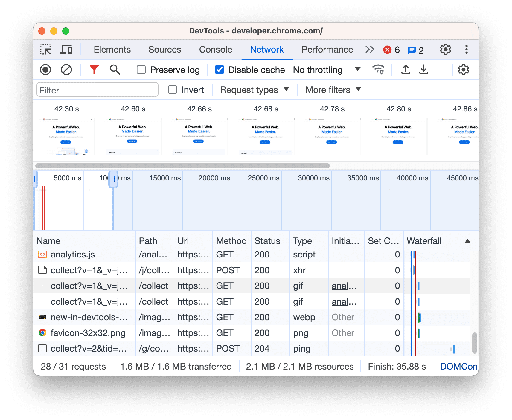This screenshot has width=512, height=420.
Task: Switch to the Performance tab
Action: pyautogui.click(x=327, y=49)
